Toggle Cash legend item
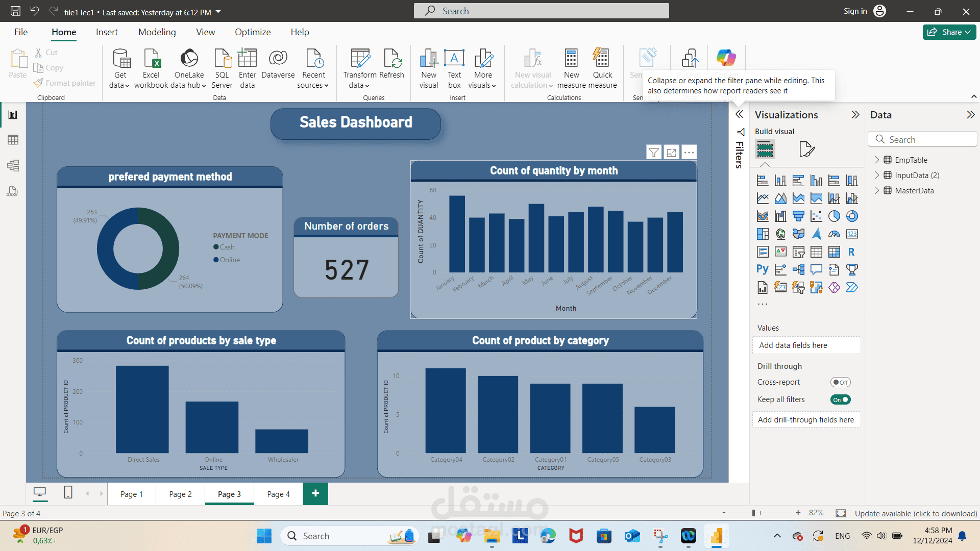The image size is (980, 551). [x=224, y=247]
